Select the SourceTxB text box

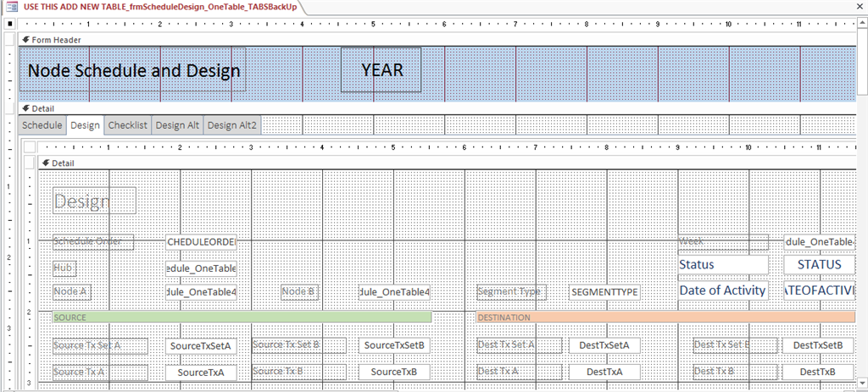[x=394, y=372]
